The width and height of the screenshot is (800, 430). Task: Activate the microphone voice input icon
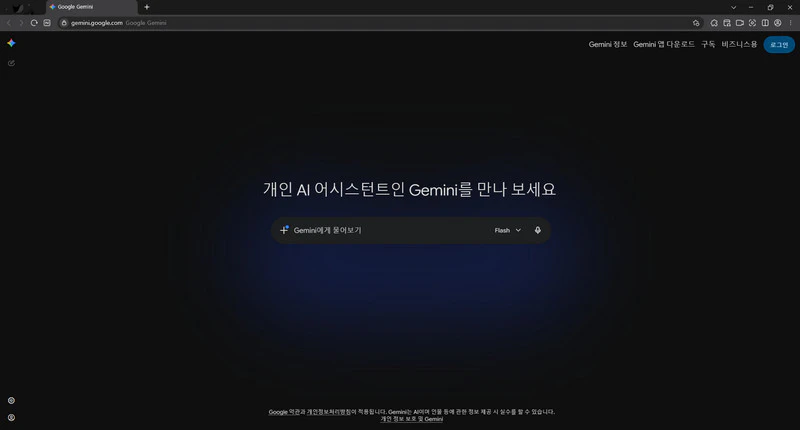coord(538,230)
